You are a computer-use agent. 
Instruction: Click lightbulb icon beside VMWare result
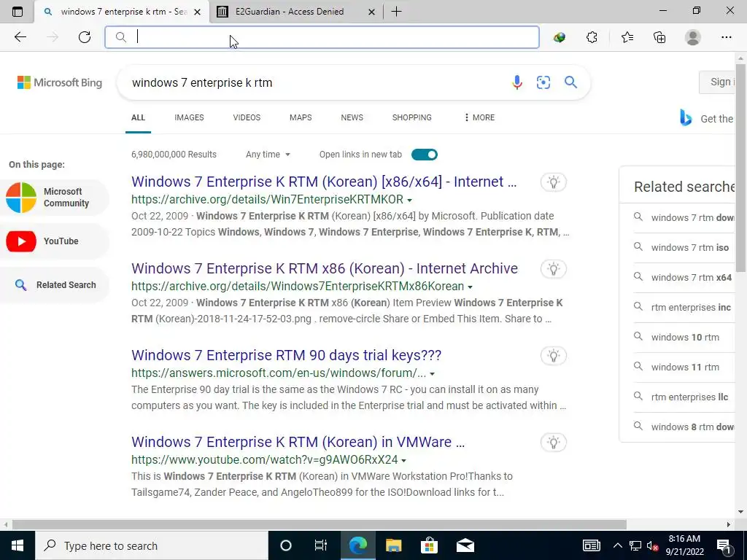(553, 443)
